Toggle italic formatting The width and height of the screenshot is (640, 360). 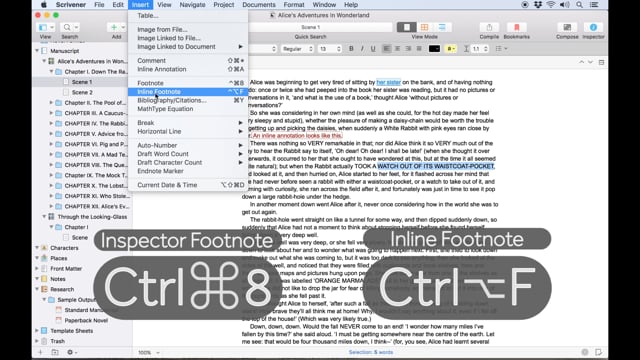(x=362, y=49)
